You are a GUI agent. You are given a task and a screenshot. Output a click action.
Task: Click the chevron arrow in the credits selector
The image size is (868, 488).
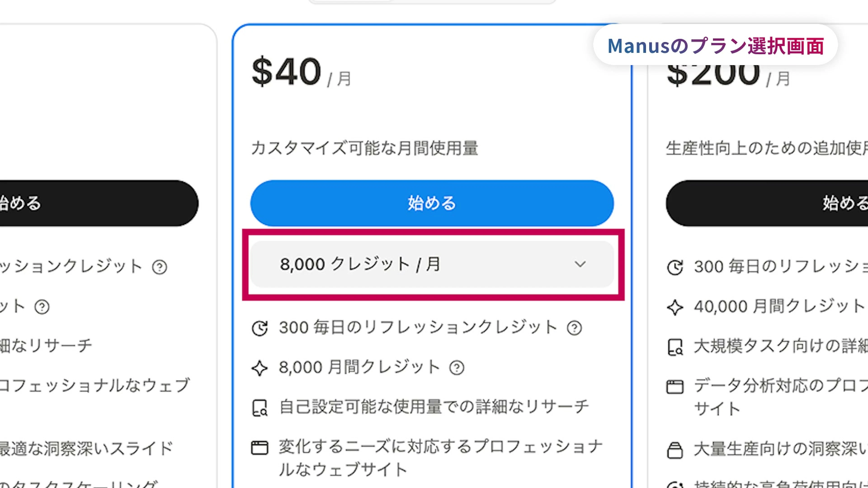click(x=580, y=264)
